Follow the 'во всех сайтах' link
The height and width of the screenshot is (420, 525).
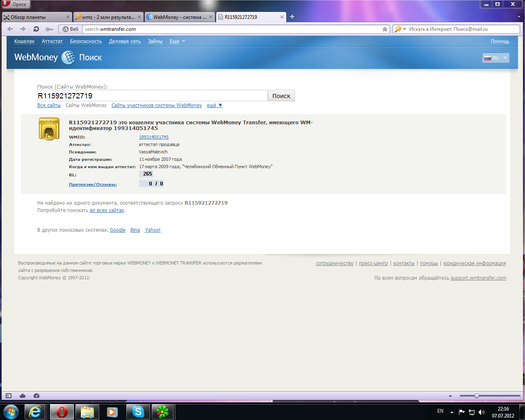point(107,210)
